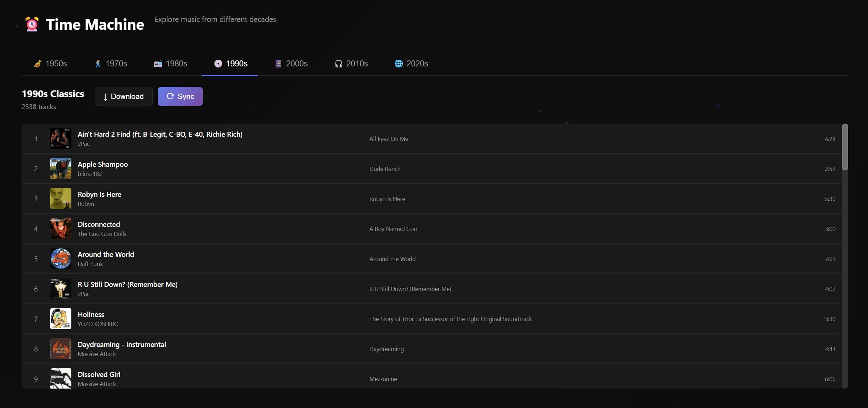This screenshot has height=408, width=868.
Task: Download the 1990s Classics playlist
Action: pyautogui.click(x=123, y=96)
